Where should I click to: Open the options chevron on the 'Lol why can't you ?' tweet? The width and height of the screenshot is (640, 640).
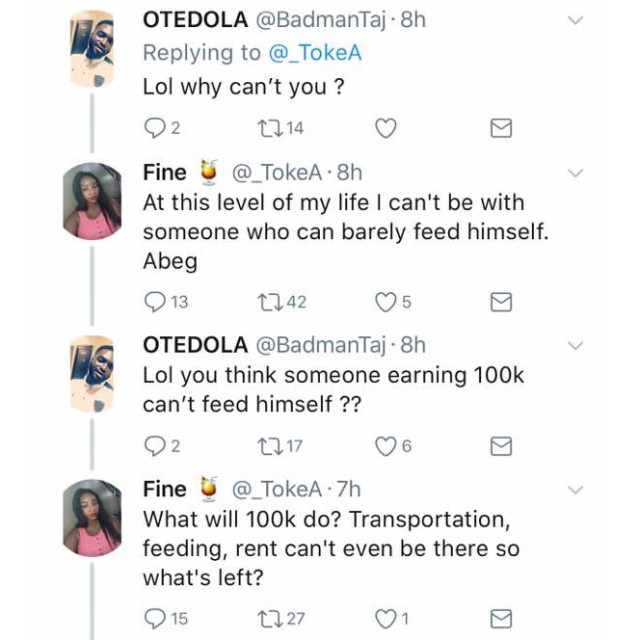575,20
